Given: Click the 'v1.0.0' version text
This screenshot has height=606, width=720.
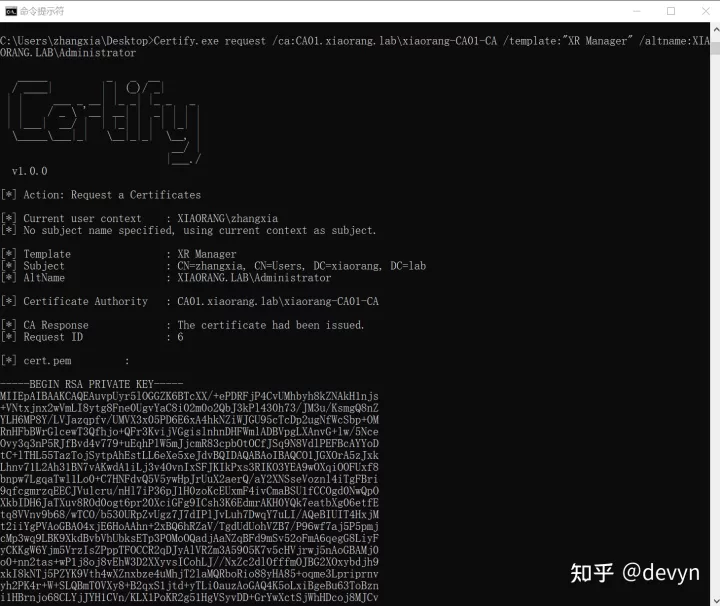Looking at the screenshot, I should tap(29, 171).
